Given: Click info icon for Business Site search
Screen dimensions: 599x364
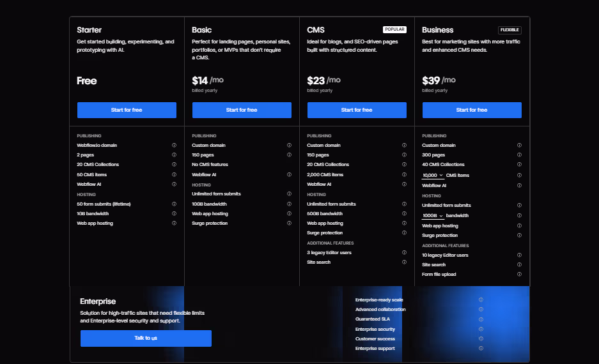Looking at the screenshot, I should (x=519, y=265).
